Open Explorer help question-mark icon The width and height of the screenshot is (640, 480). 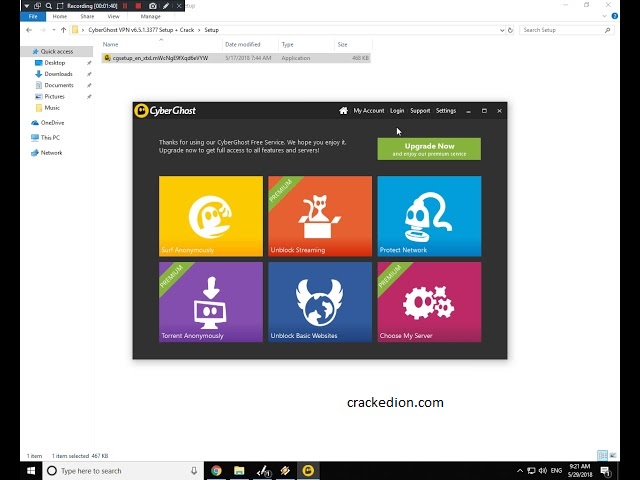614,16
